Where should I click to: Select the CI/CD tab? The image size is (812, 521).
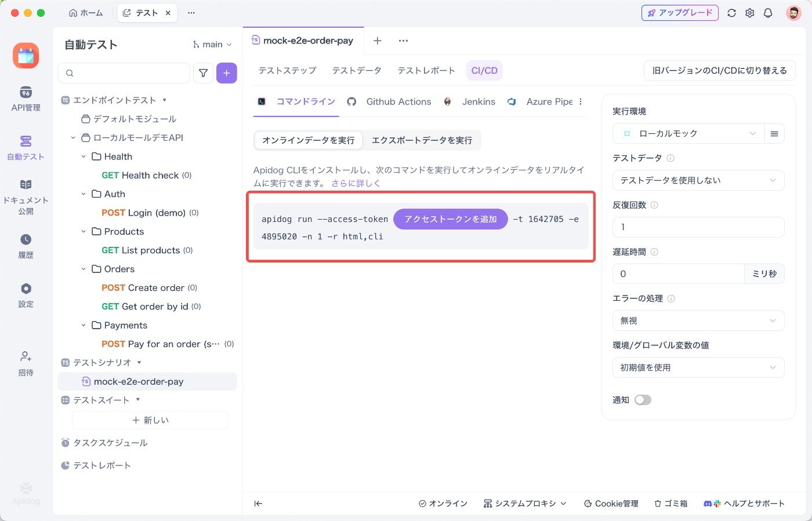pos(484,71)
